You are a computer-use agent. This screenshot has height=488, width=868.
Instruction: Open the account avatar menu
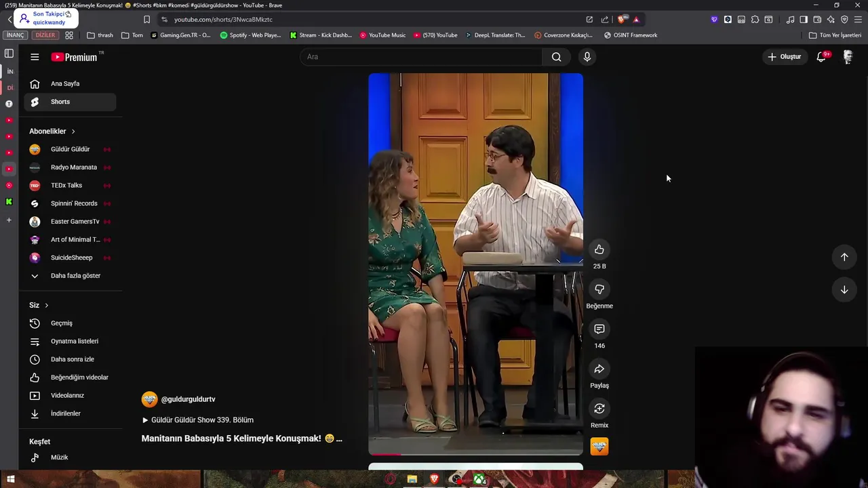(848, 57)
